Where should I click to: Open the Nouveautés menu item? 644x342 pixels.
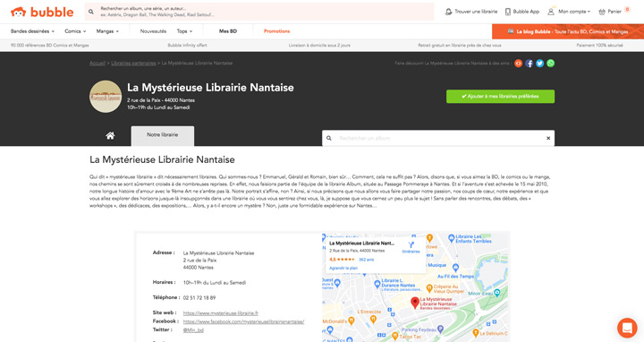click(153, 31)
